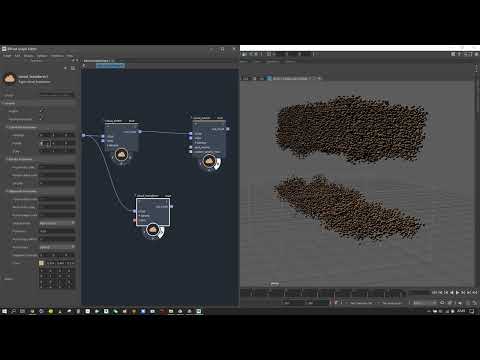Click the notification center icon in system tray
The image size is (480, 360).
point(472,311)
